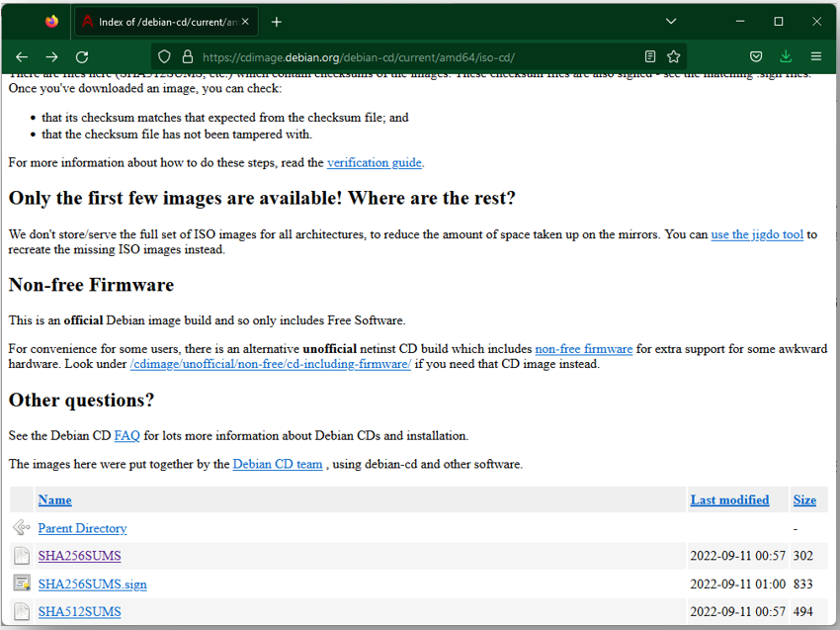
Task: Minimize the Firefox window
Action: 740,22
